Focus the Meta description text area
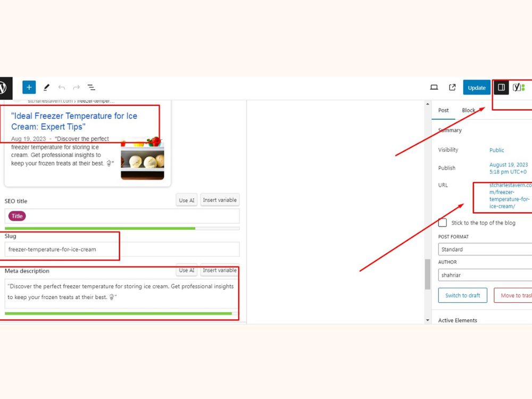This screenshot has width=532, height=399. pos(122,293)
